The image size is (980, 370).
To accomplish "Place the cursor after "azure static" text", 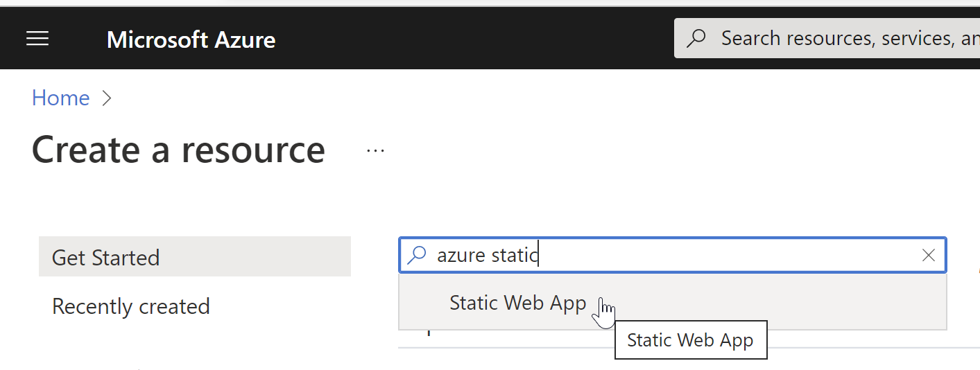I will point(540,256).
